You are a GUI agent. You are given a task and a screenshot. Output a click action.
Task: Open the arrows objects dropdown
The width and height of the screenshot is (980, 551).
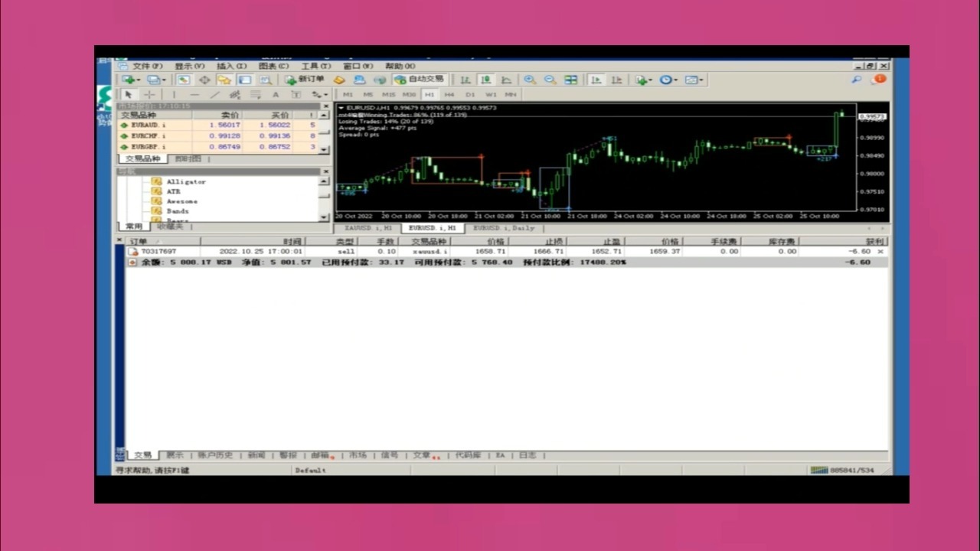click(319, 95)
